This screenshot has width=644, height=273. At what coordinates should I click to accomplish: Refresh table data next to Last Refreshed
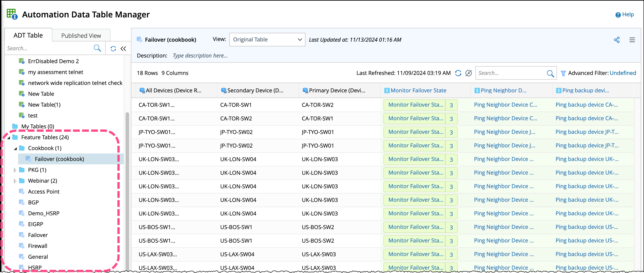(458, 73)
